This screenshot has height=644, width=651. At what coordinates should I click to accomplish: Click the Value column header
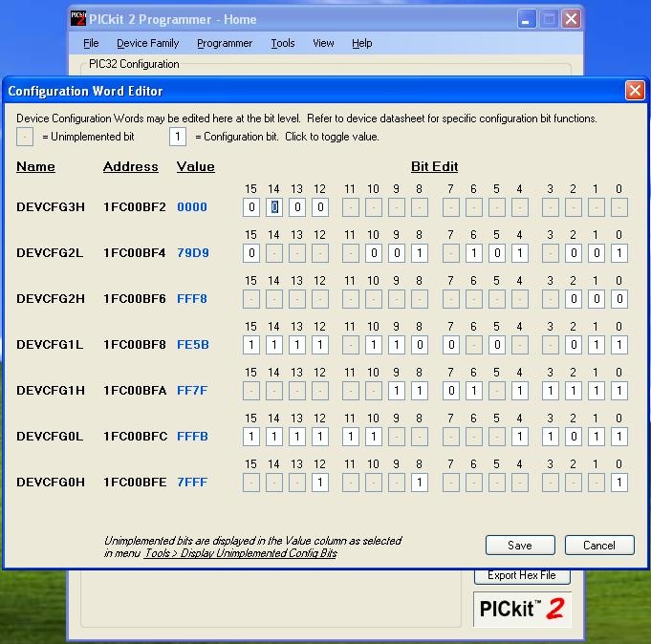pyautogui.click(x=196, y=167)
